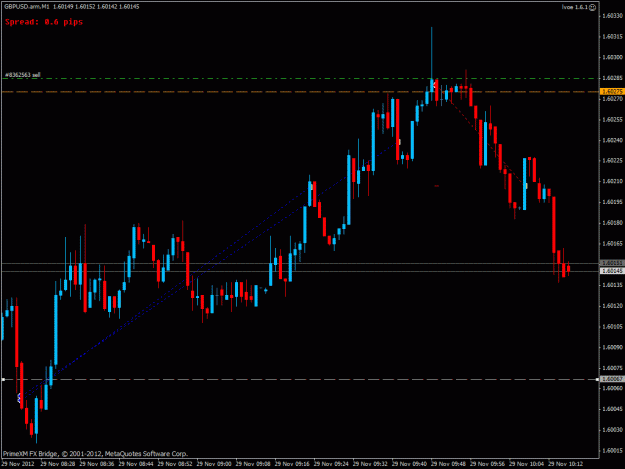Click the 'GBPUSD.arm,M1' chart title text
Screen dimensions: 625x469
click(x=27, y=6)
